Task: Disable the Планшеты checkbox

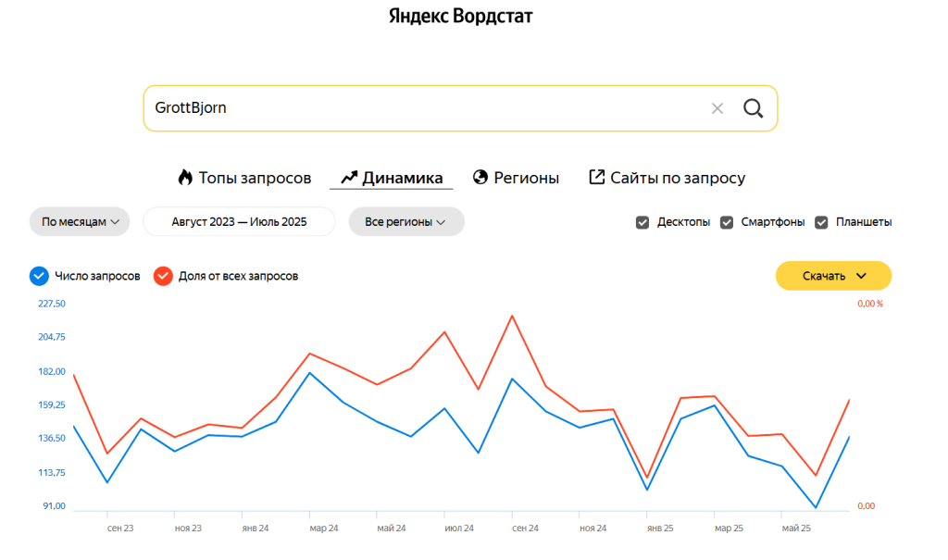Action: [822, 222]
